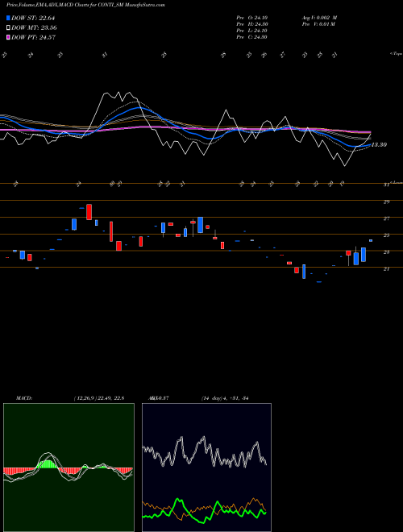Click the 27 price axis label
The width and height of the screenshot is (403, 532).
pyautogui.click(x=386, y=218)
